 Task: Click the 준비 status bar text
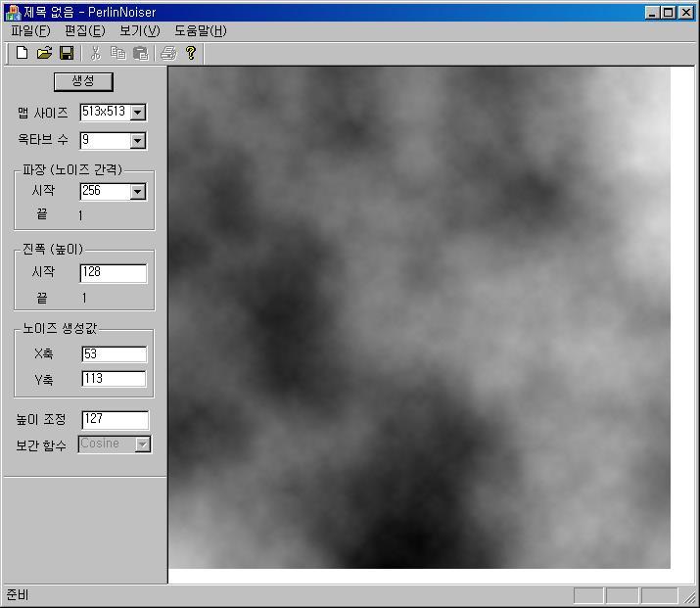pos(18,595)
